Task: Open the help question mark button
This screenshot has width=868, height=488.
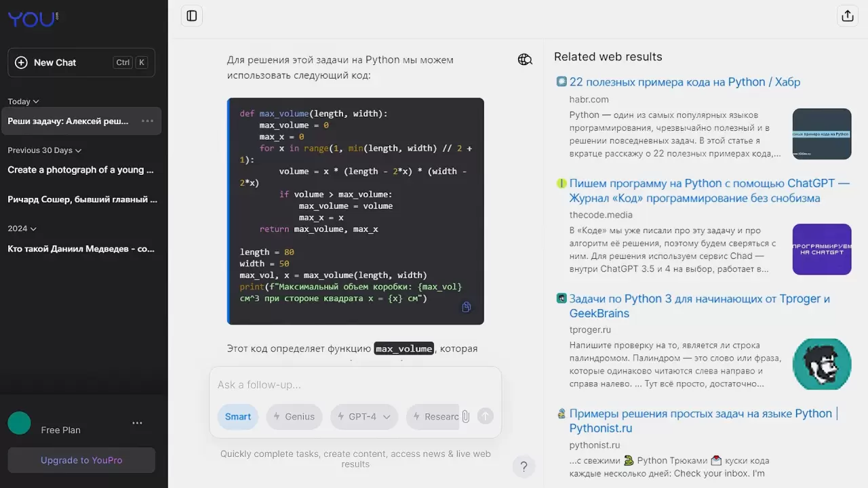Action: (524, 466)
